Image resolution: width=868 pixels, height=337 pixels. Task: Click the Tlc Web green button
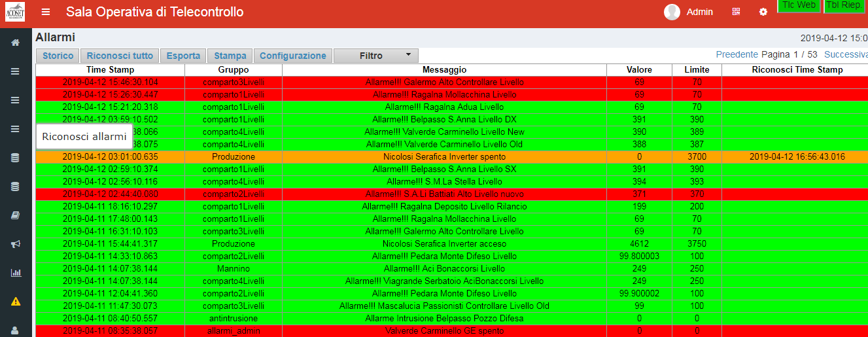pyautogui.click(x=799, y=5)
